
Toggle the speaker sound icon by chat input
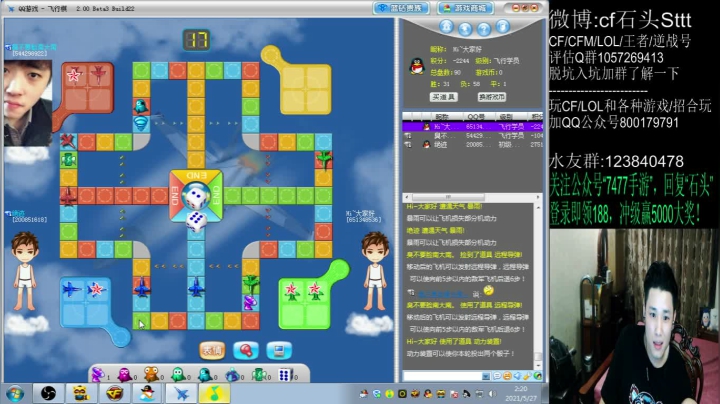tap(517, 376)
